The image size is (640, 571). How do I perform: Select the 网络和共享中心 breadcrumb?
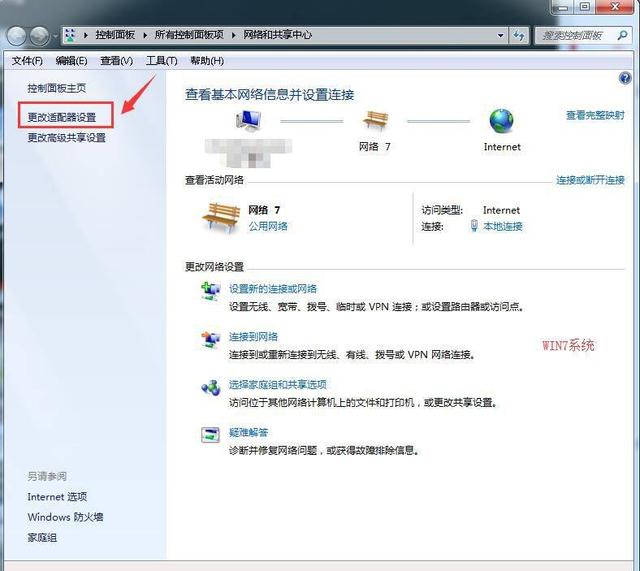(278, 35)
